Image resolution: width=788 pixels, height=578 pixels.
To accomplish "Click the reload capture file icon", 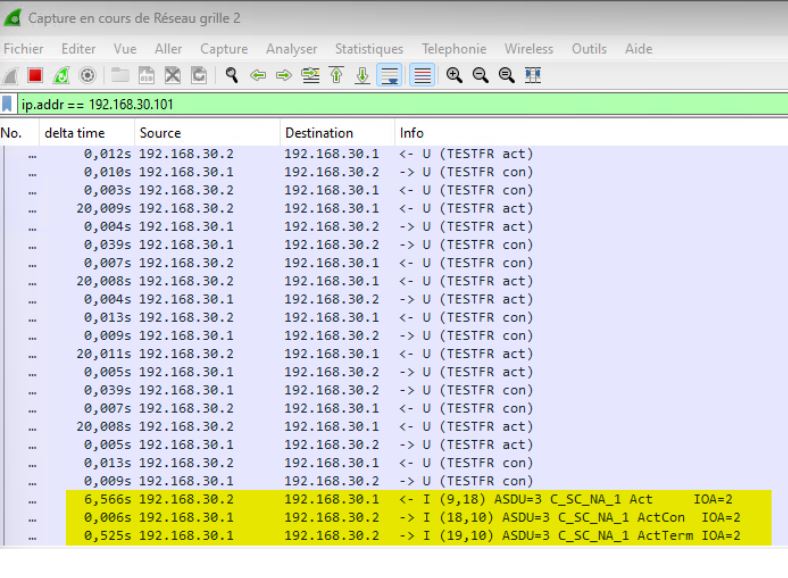I will tap(199, 75).
